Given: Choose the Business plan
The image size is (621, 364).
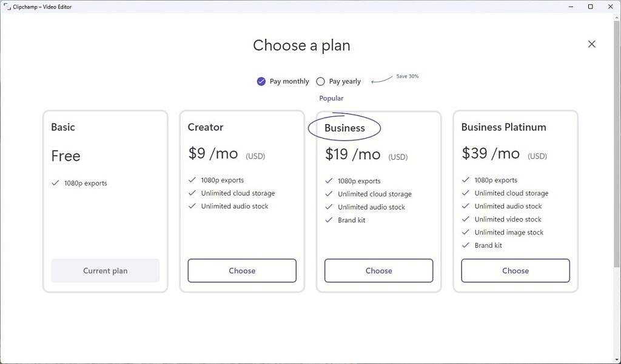Looking at the screenshot, I should [x=378, y=271].
